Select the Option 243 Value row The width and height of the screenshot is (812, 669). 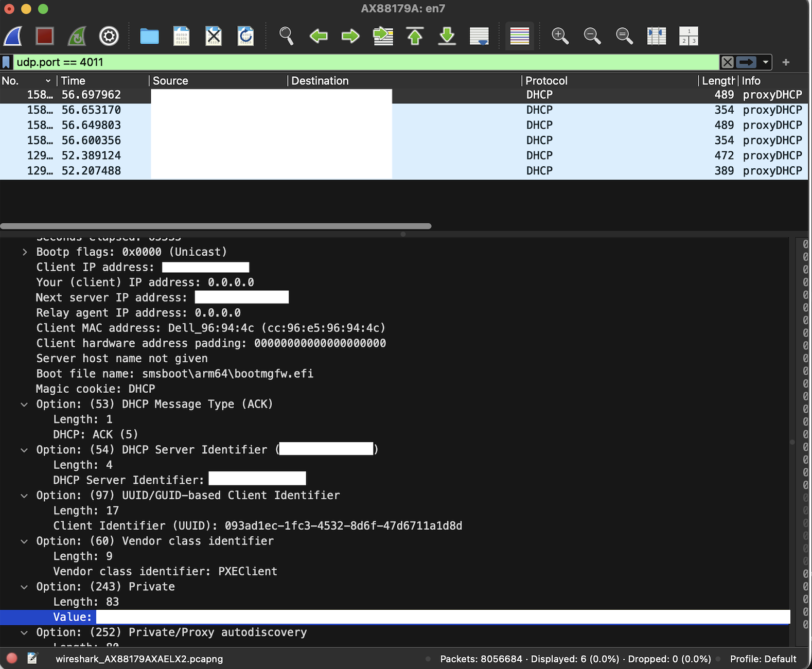(395, 617)
